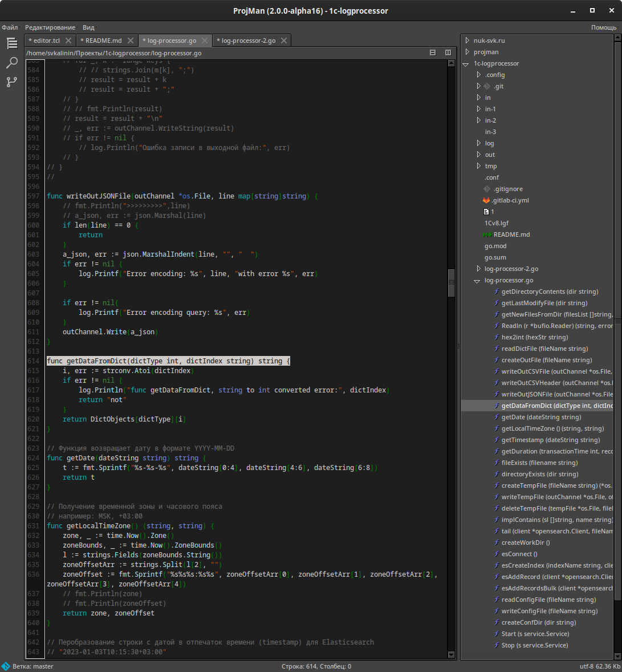
Task: Open the file tree panel icon
Action: tap(12, 43)
